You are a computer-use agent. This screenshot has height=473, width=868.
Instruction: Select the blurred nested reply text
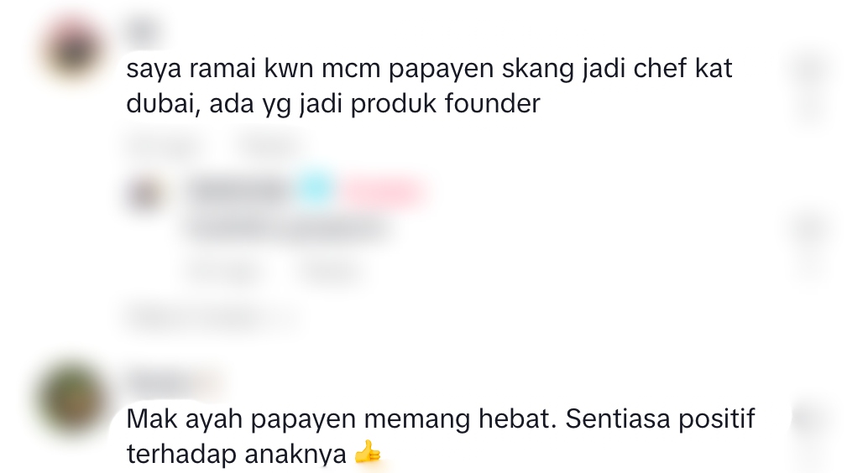point(290,228)
